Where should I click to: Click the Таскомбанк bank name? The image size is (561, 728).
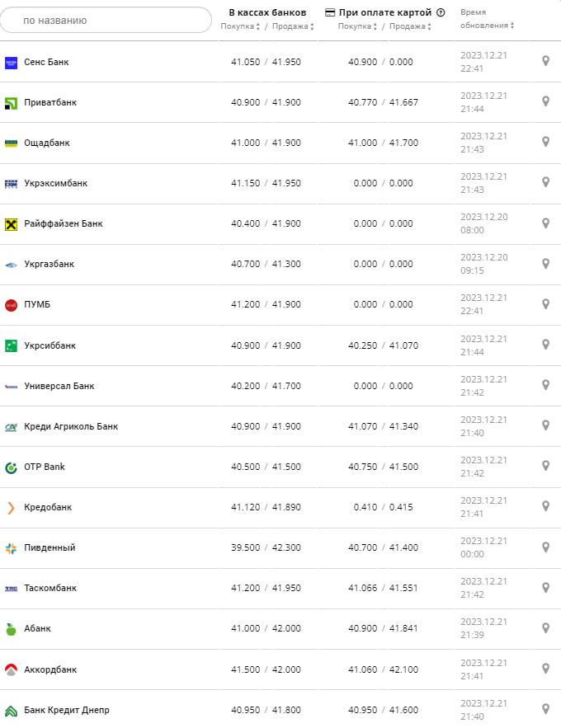pyautogui.click(x=50, y=589)
